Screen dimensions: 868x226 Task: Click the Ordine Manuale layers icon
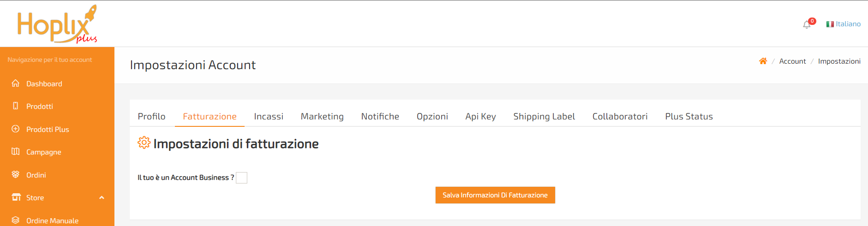tap(16, 220)
